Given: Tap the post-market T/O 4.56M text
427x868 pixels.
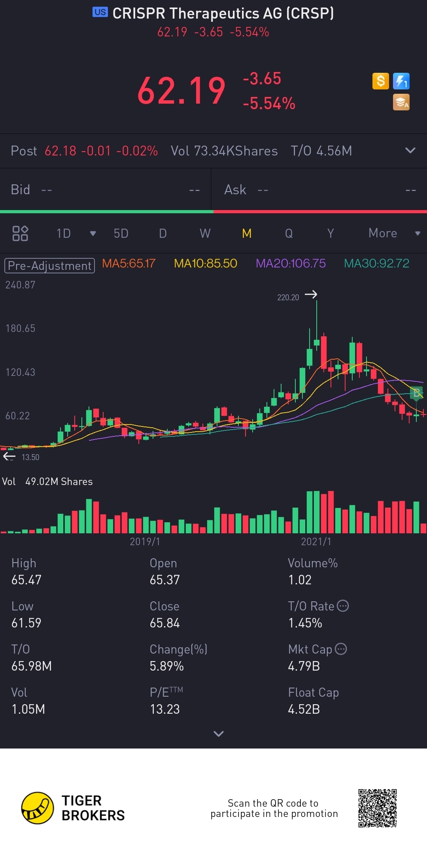Looking at the screenshot, I should click(x=321, y=151).
